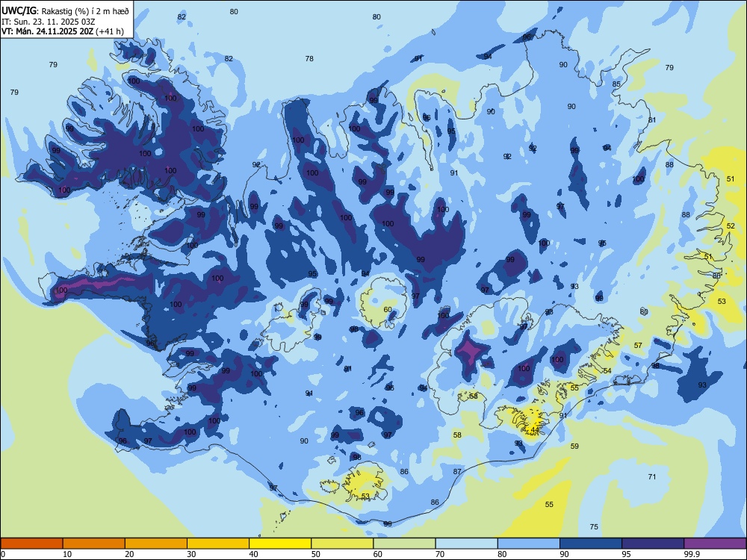The image size is (747, 560).
Task: Click the '85' value on the northeast coast
Action: point(616,84)
